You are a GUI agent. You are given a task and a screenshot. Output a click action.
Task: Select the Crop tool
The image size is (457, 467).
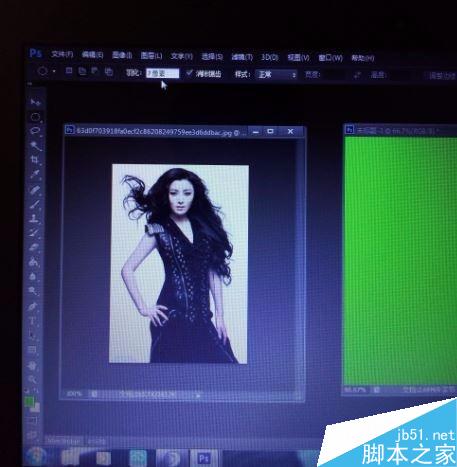[x=35, y=159]
